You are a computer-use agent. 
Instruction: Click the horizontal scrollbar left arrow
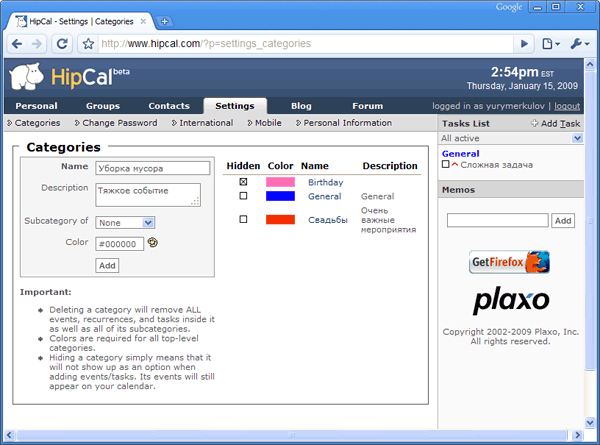pos(9,435)
